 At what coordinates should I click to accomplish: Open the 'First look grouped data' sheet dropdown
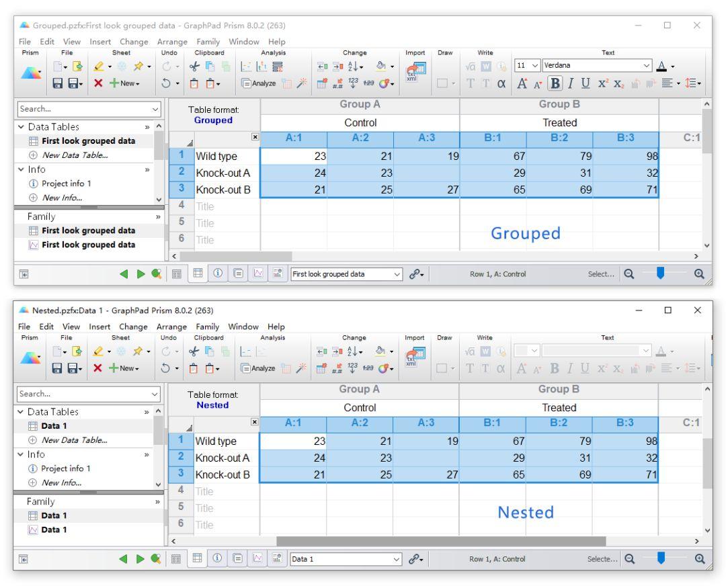click(346, 274)
